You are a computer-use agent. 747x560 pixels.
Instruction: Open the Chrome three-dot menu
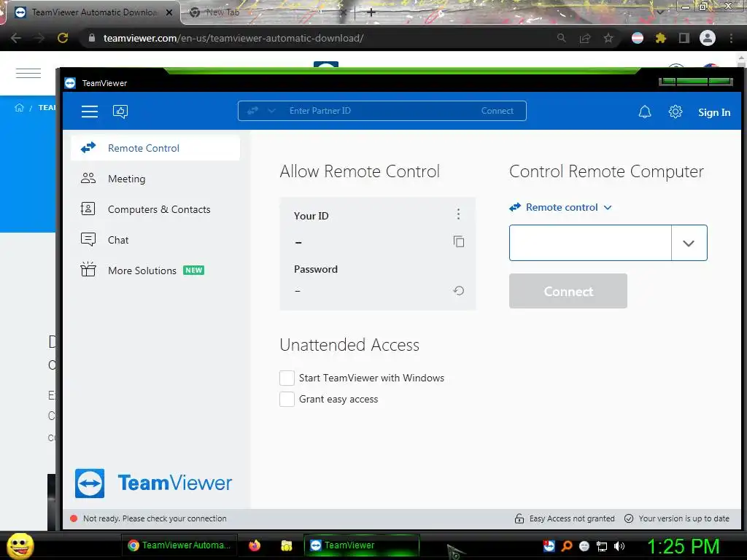(x=731, y=38)
